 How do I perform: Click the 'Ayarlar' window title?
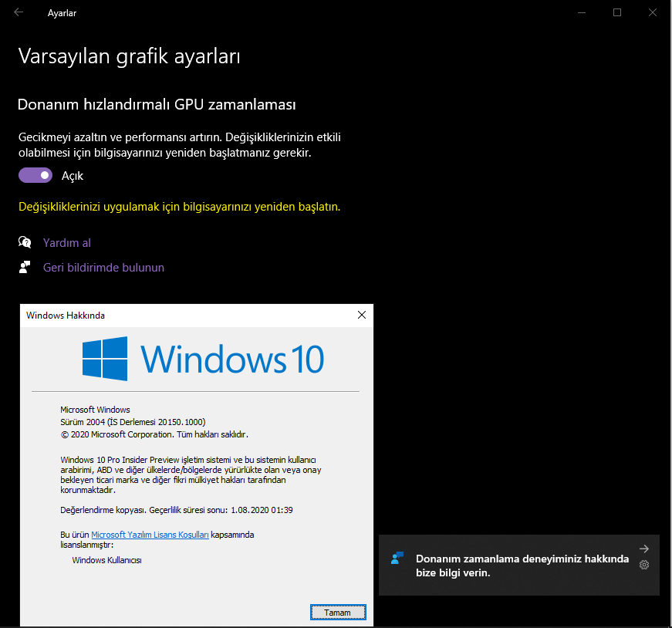[x=62, y=13]
